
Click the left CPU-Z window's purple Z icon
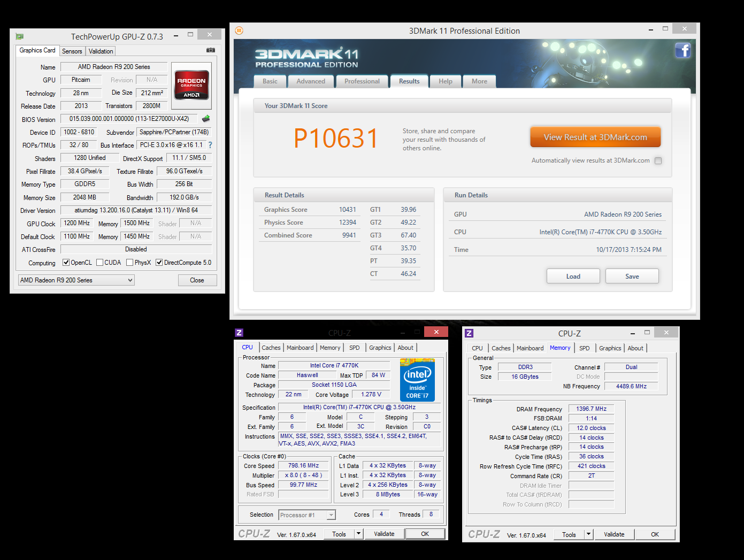pyautogui.click(x=239, y=333)
